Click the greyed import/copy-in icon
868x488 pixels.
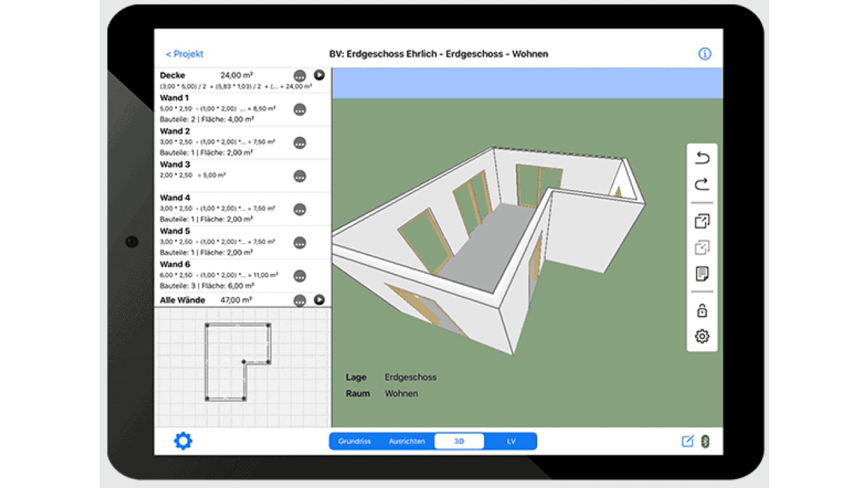[702, 247]
